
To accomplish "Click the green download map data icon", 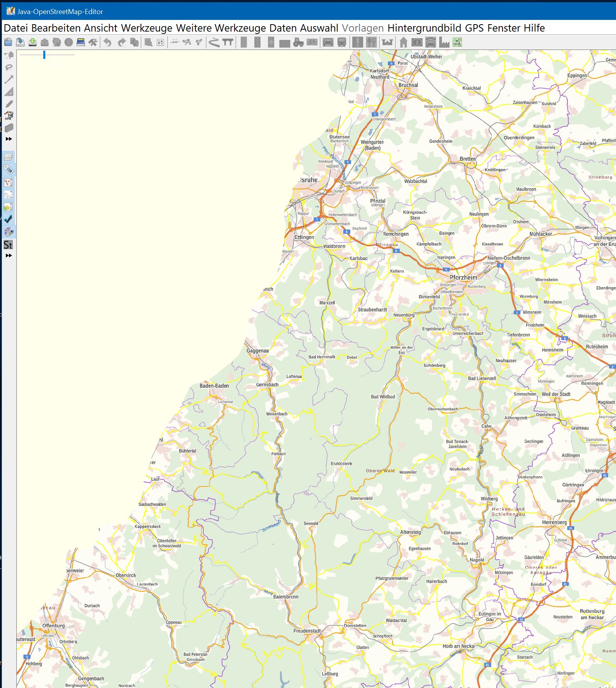I will (x=33, y=42).
